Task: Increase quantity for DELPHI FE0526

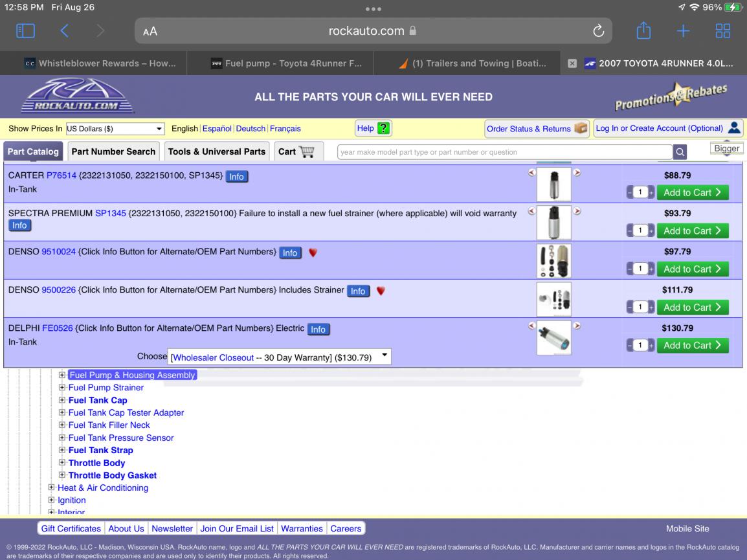Action: [x=651, y=346]
